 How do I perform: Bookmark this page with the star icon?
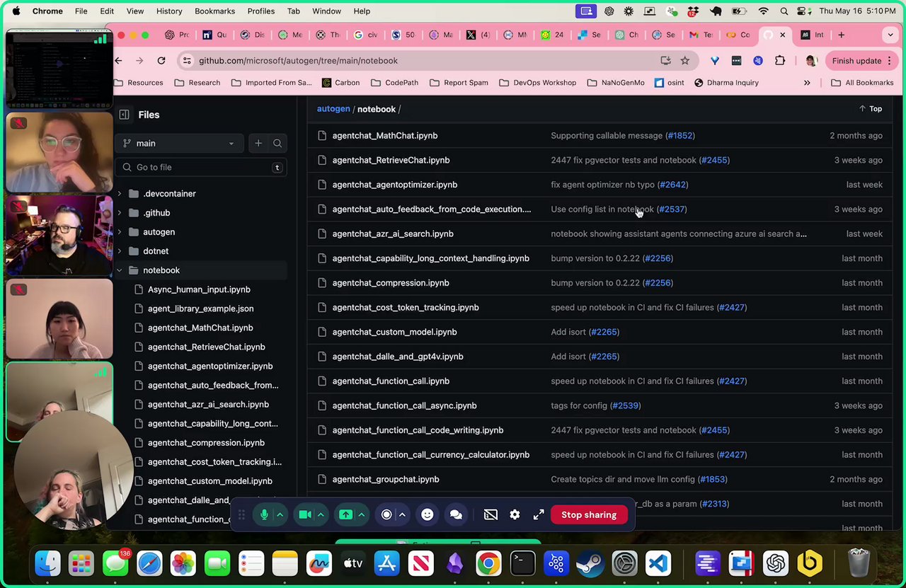685,61
